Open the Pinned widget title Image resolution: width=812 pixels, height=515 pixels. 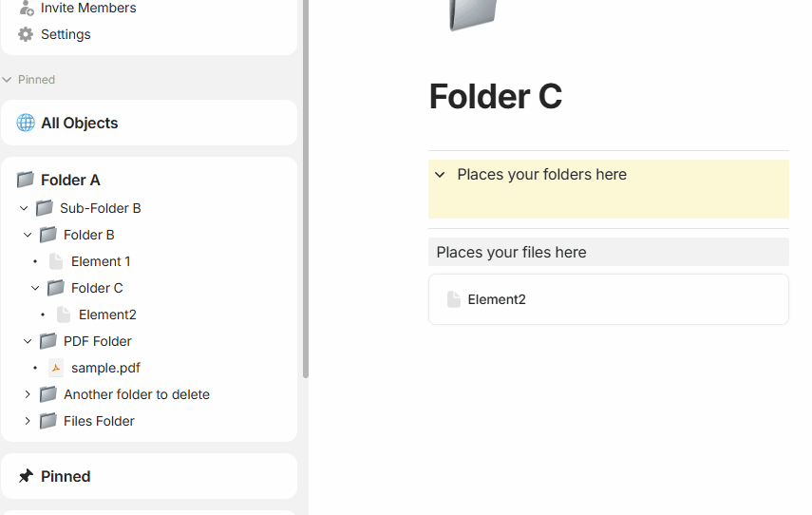tap(66, 476)
